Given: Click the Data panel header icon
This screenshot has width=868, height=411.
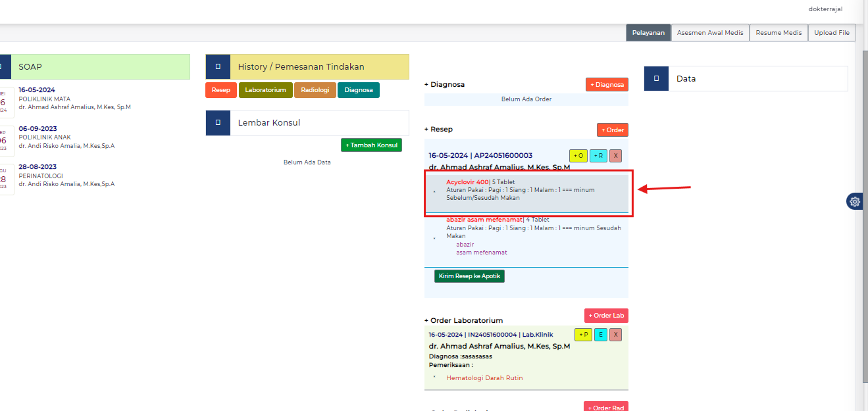Looking at the screenshot, I should [656, 79].
